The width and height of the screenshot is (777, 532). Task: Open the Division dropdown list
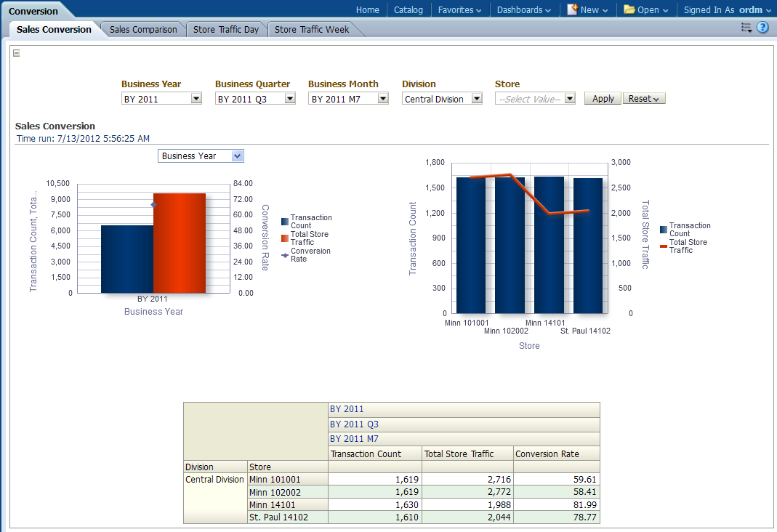(476, 99)
